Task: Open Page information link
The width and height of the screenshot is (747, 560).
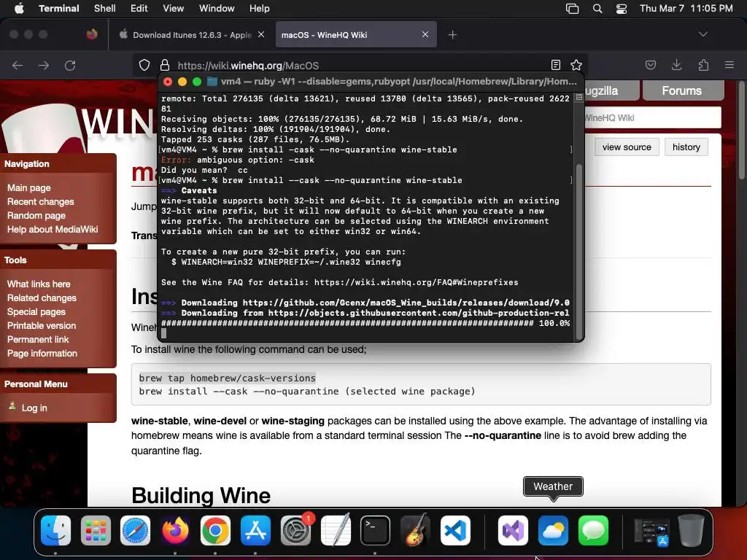Action: [x=42, y=354]
